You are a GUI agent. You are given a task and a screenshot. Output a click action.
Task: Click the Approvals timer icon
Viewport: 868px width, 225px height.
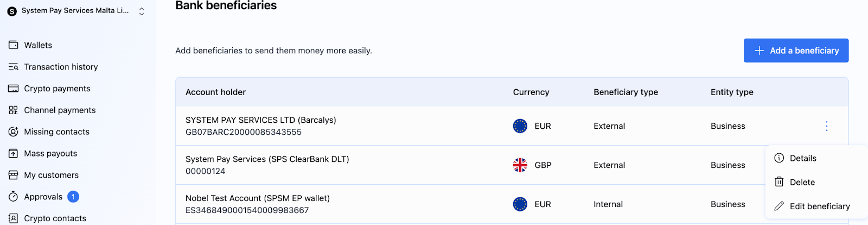point(14,197)
